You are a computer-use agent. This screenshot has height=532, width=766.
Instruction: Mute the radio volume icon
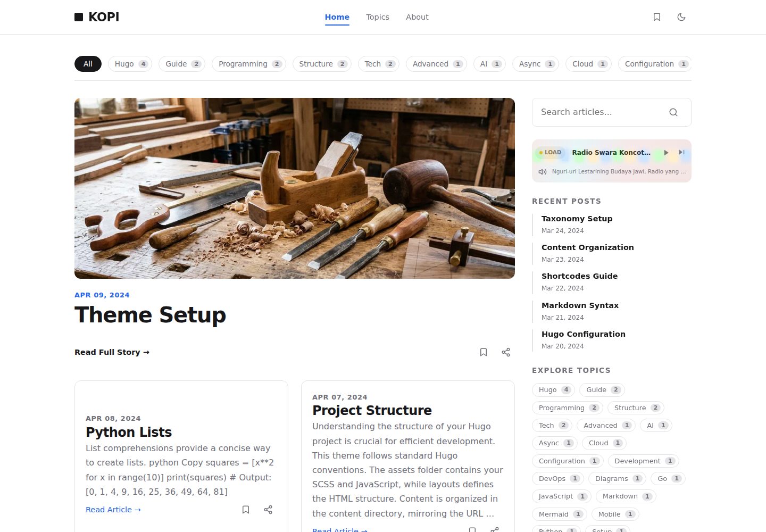point(543,172)
